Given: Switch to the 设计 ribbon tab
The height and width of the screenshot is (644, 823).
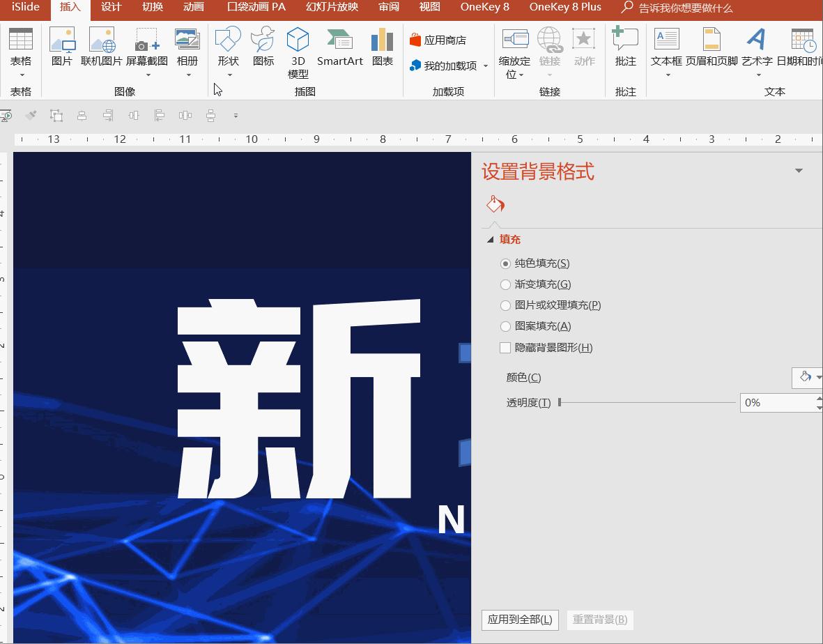Looking at the screenshot, I should click(x=110, y=8).
